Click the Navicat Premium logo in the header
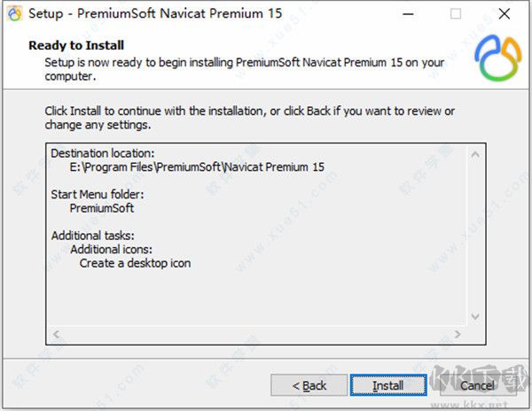The height and width of the screenshot is (411, 532). 498,58
